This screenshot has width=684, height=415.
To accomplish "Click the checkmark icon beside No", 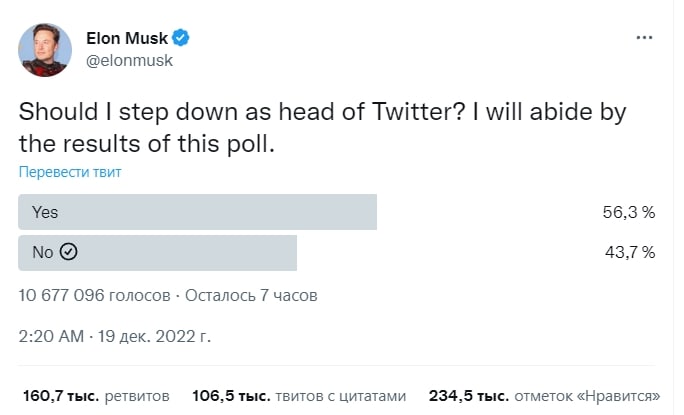I will pos(68,252).
